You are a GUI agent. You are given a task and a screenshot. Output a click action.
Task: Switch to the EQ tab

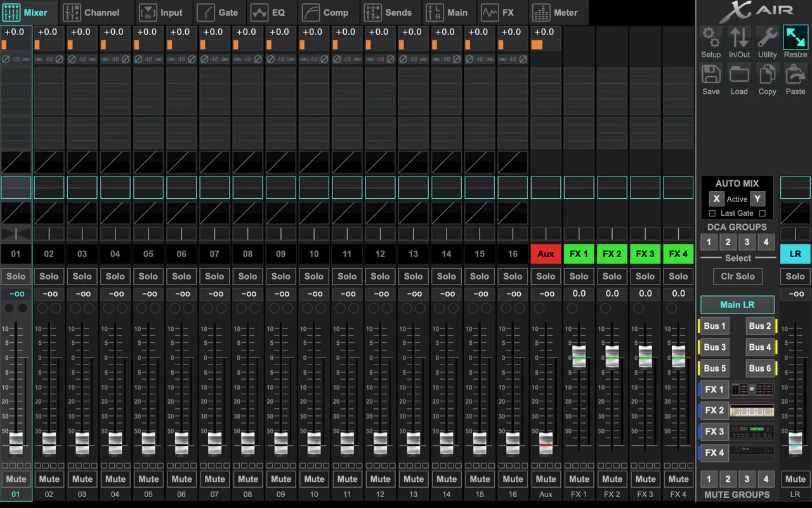tap(268, 12)
